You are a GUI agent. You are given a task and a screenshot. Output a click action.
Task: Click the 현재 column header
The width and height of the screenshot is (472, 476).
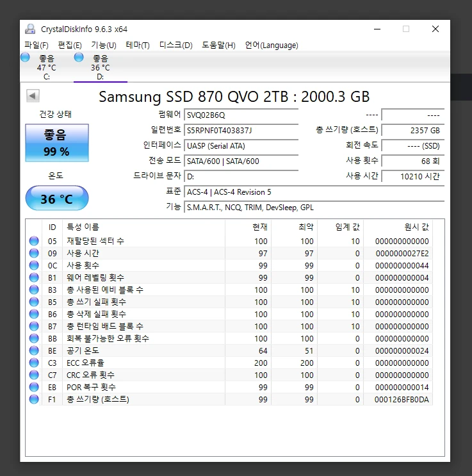click(x=248, y=227)
